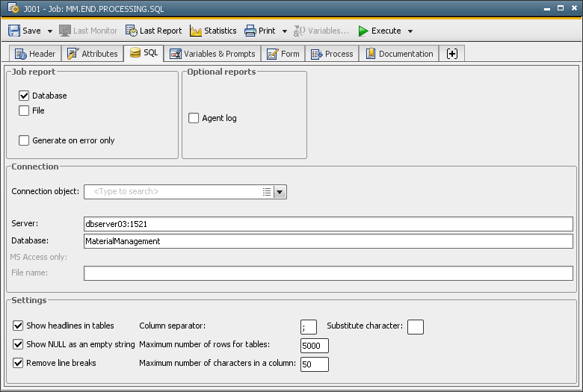Open the Documentation tab
583x392 pixels.
tap(398, 54)
